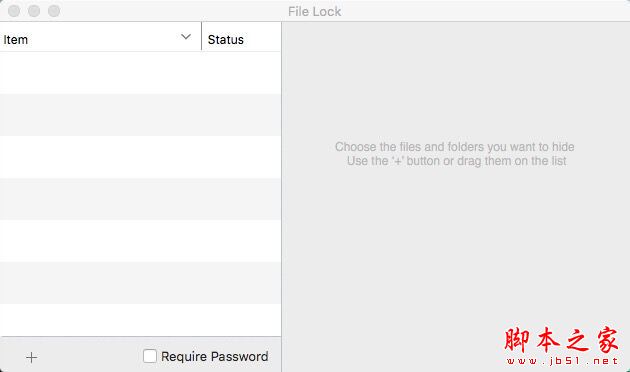Click the red Chinese watermark logo
This screenshot has height=372, width=630.
[x=561, y=340]
